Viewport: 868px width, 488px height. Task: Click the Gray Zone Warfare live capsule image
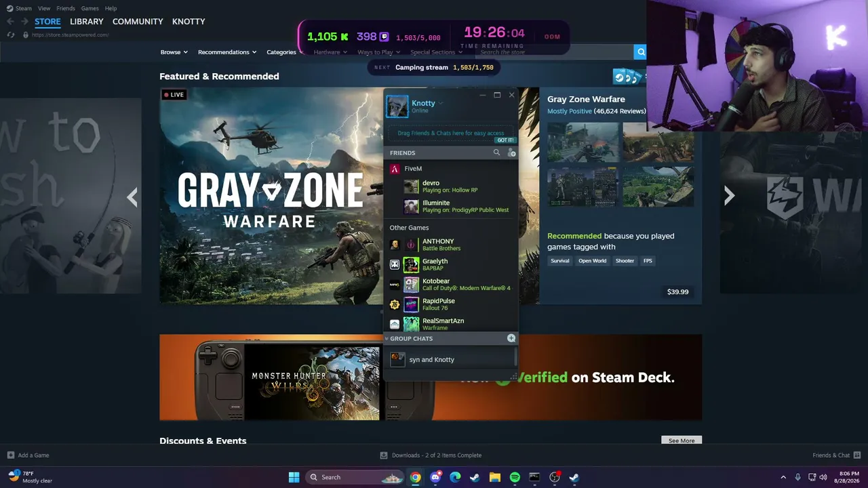click(271, 196)
